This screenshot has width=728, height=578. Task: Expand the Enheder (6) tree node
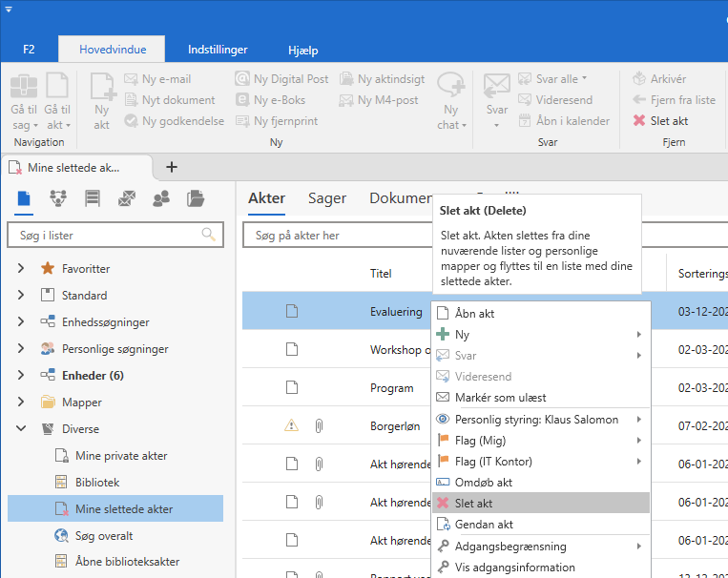click(21, 376)
